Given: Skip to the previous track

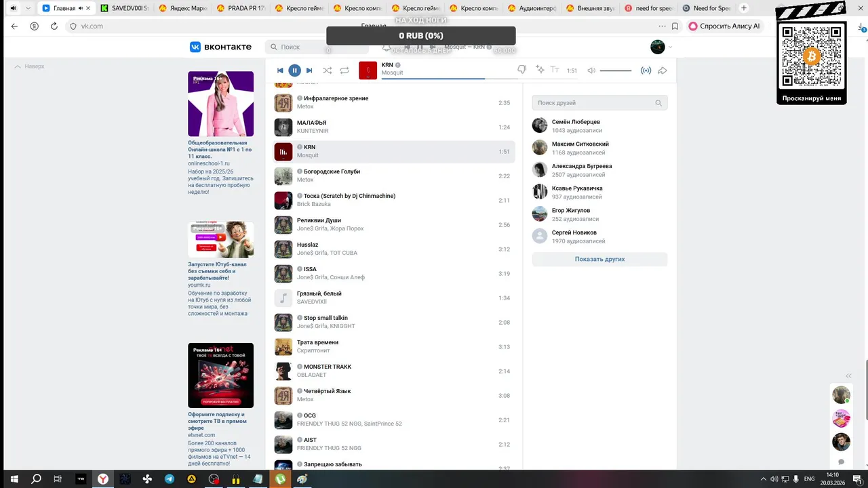Looking at the screenshot, I should (280, 70).
